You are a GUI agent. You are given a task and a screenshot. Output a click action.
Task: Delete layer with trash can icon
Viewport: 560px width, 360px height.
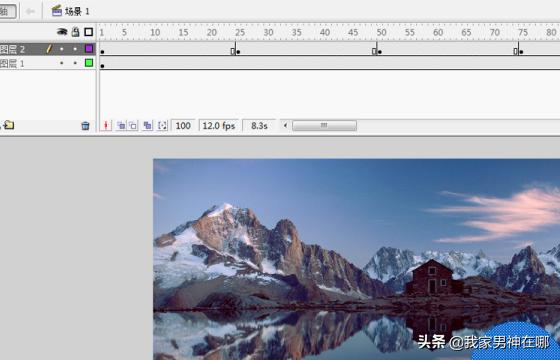(x=85, y=126)
